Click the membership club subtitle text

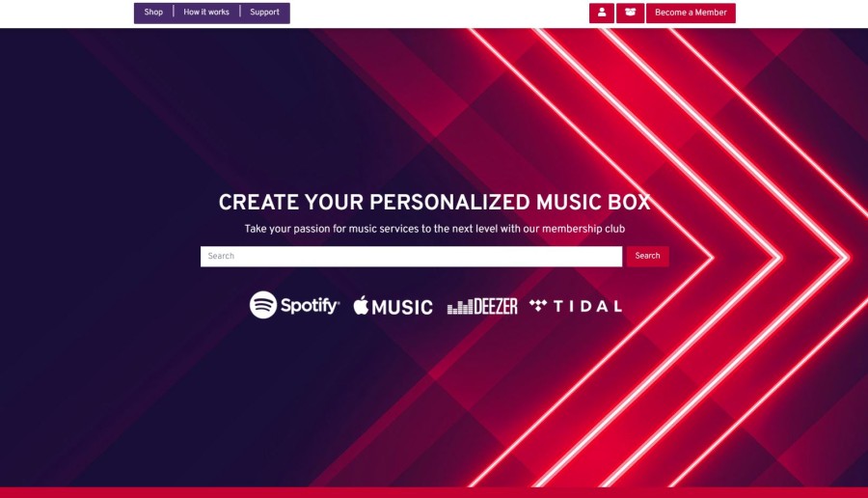coord(435,229)
